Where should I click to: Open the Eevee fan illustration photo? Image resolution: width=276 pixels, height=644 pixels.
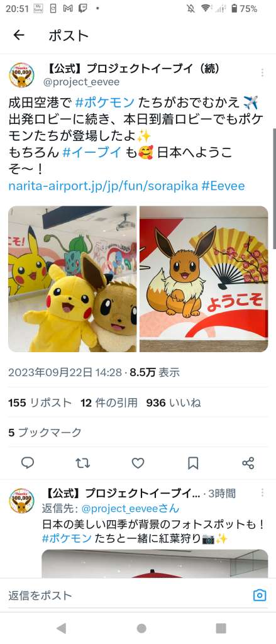(204, 279)
